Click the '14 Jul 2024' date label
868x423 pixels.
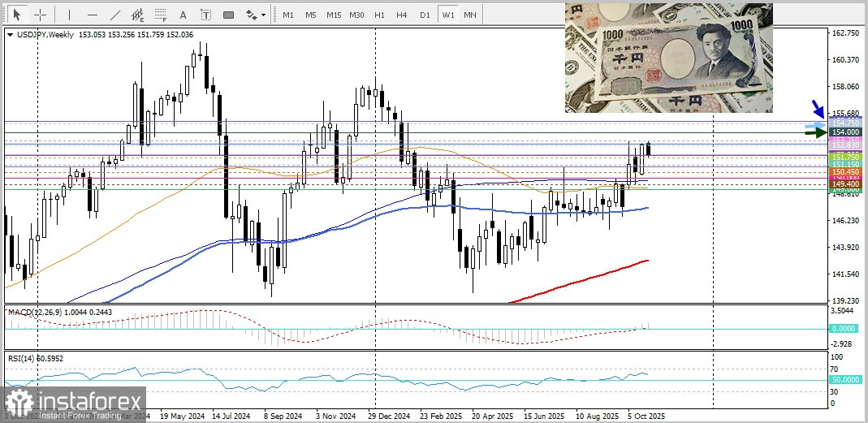click(231, 415)
